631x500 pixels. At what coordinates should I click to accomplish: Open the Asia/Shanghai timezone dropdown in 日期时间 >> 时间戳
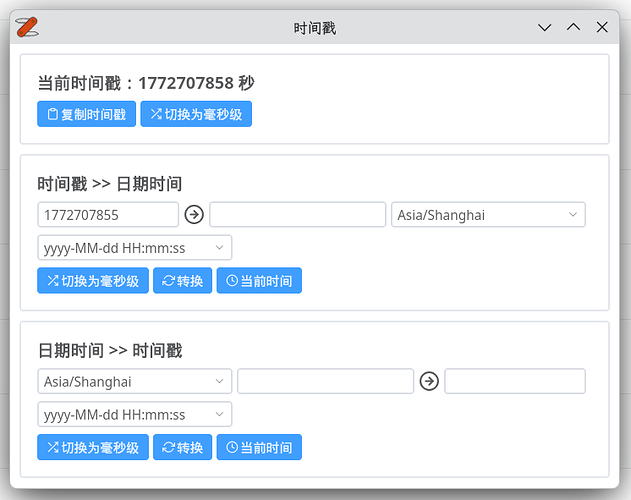pos(135,381)
